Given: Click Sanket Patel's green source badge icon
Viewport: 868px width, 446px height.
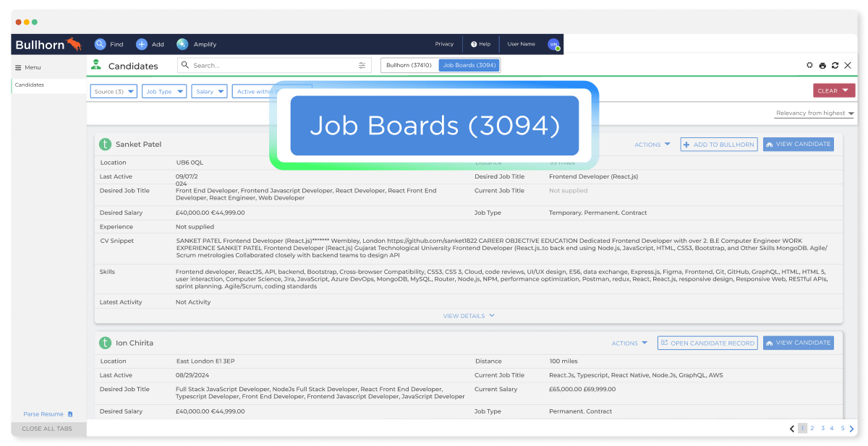Looking at the screenshot, I should [x=106, y=145].
